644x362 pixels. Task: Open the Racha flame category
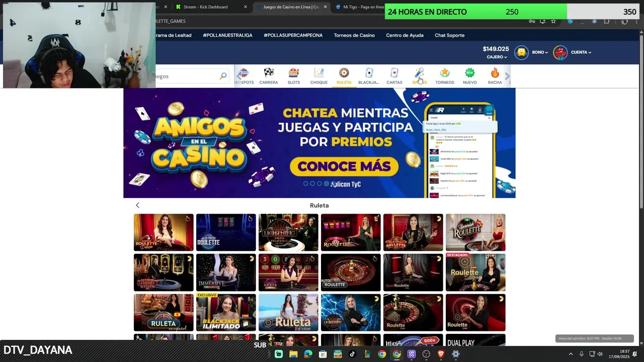(495, 76)
